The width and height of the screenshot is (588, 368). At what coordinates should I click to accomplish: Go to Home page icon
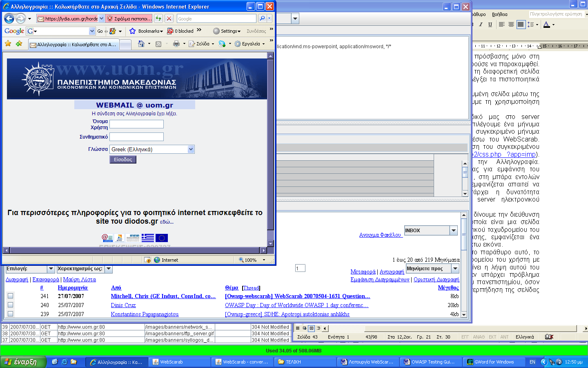[141, 44]
